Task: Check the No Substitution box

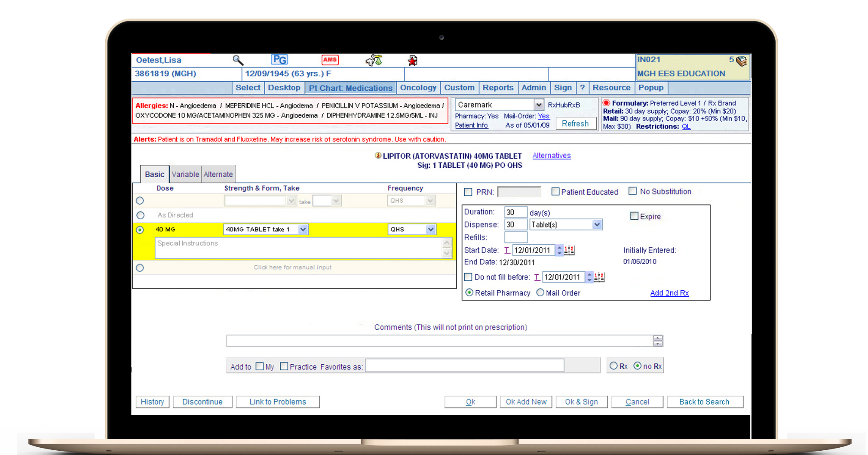Action: (632, 191)
